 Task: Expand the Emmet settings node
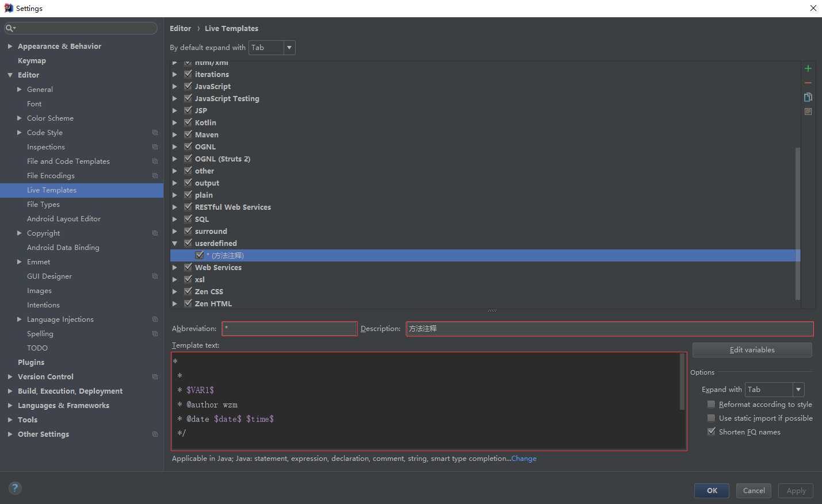(x=19, y=262)
